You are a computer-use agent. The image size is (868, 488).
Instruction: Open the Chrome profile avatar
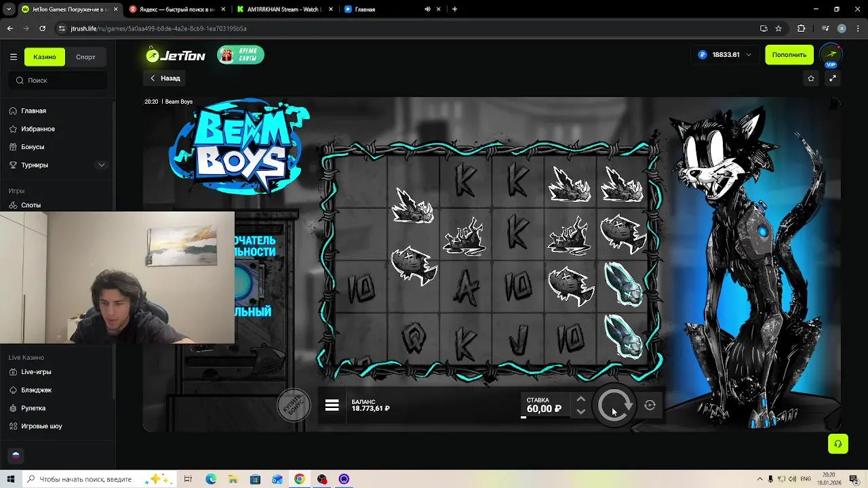(842, 28)
